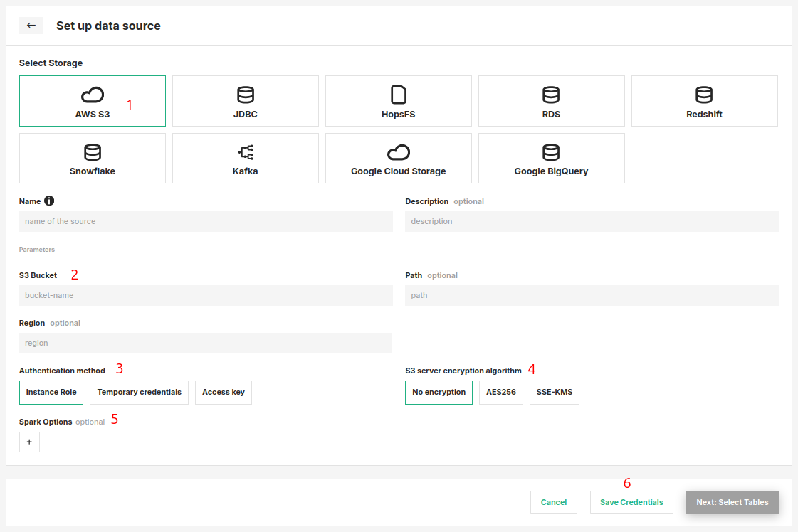This screenshot has height=532, width=798.
Task: Select the AWS S3 storage cloud icon
Action: (x=93, y=95)
